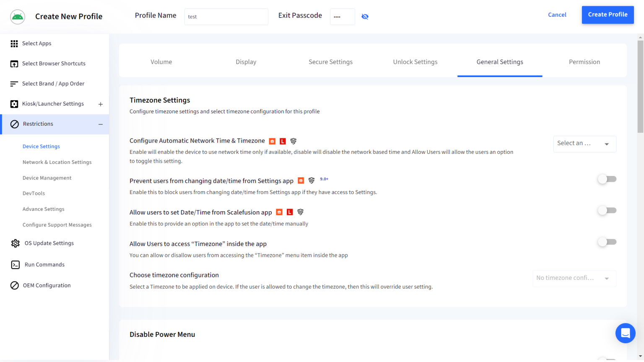Click the Android logo next to Create New Profile
Viewport: 644px width, 362px height.
click(17, 17)
